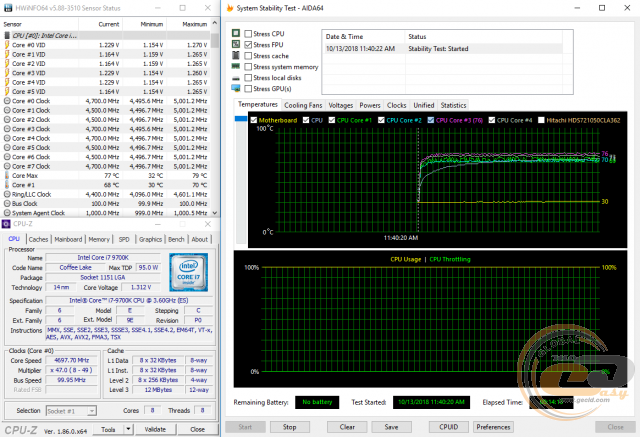Click the CPU-Z title bar icon

coord(6,224)
